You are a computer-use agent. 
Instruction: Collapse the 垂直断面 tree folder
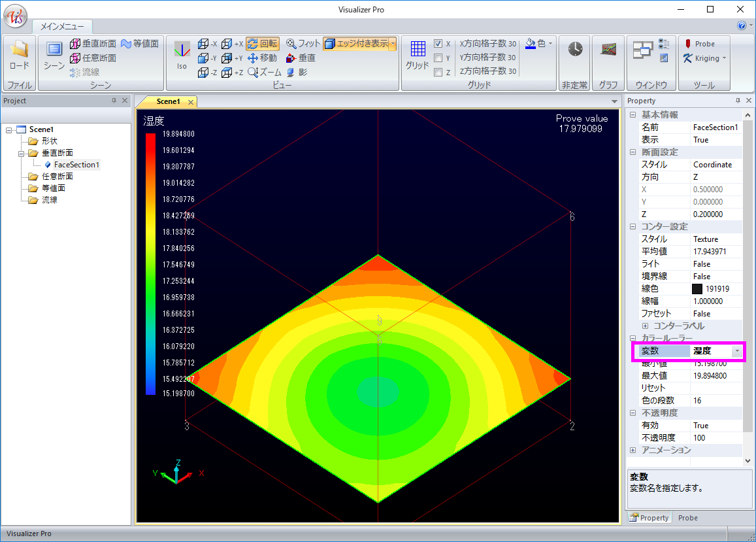22,153
